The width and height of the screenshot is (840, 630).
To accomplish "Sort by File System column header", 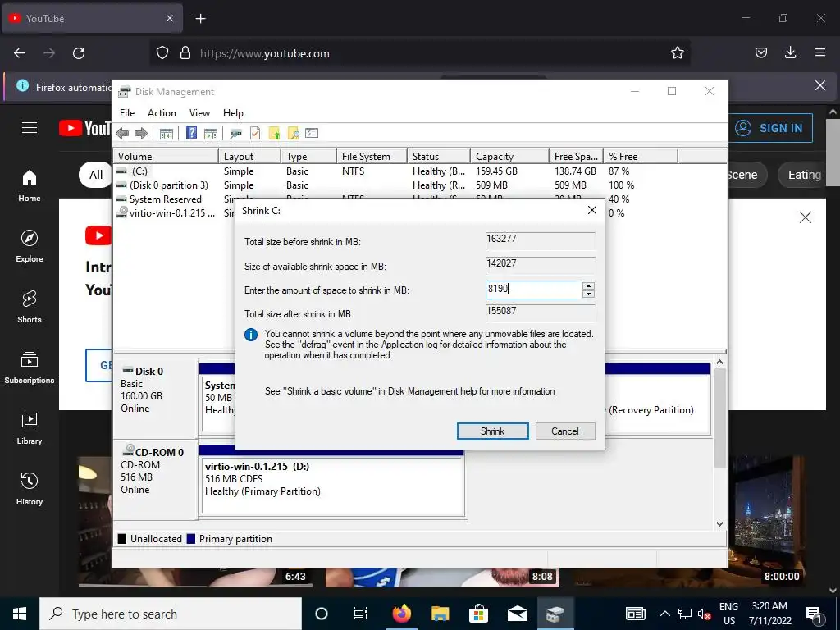I will 372,157.
